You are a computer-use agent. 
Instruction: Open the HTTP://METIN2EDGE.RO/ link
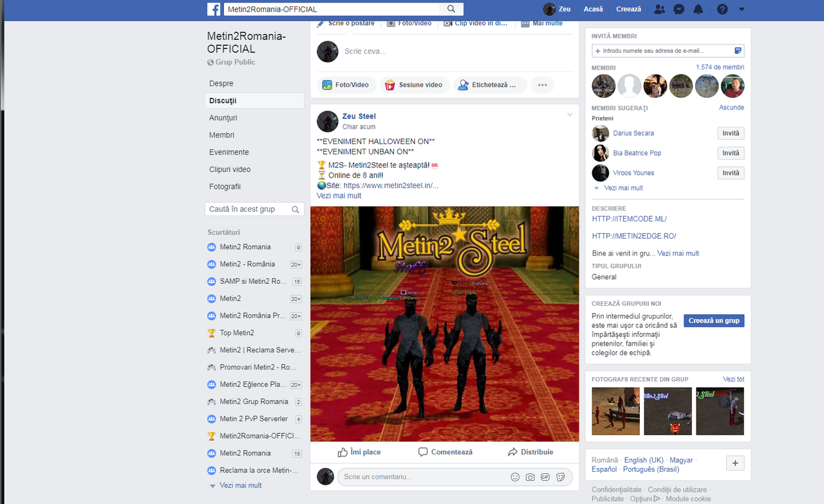[x=633, y=236]
